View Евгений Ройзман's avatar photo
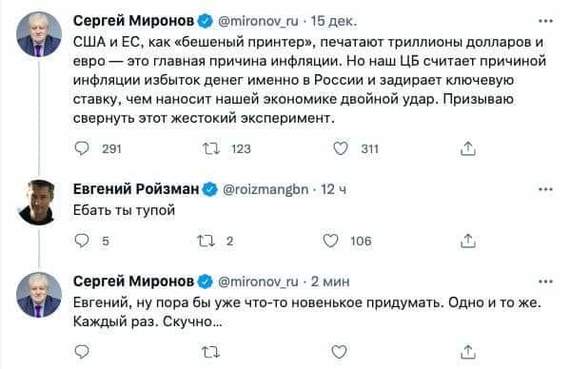 39,202
